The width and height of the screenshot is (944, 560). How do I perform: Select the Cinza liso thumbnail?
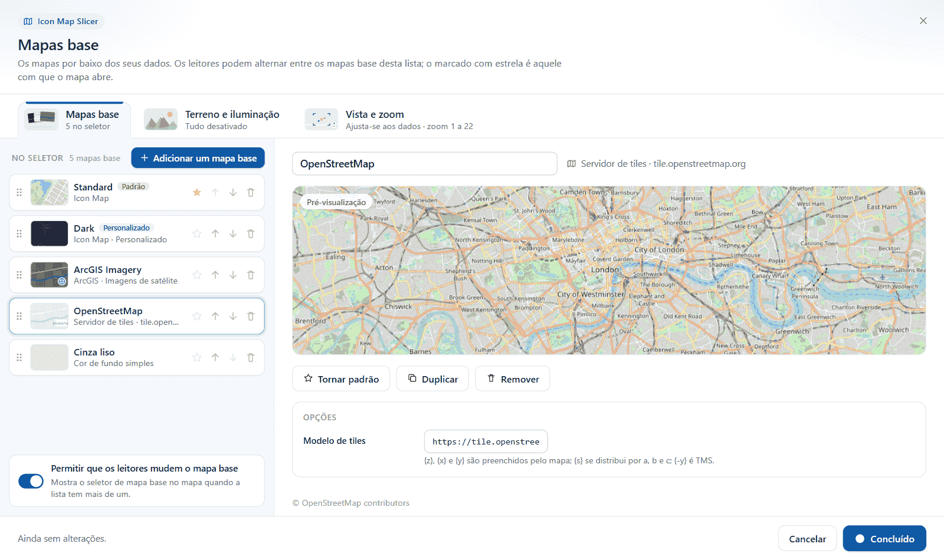[x=50, y=357]
